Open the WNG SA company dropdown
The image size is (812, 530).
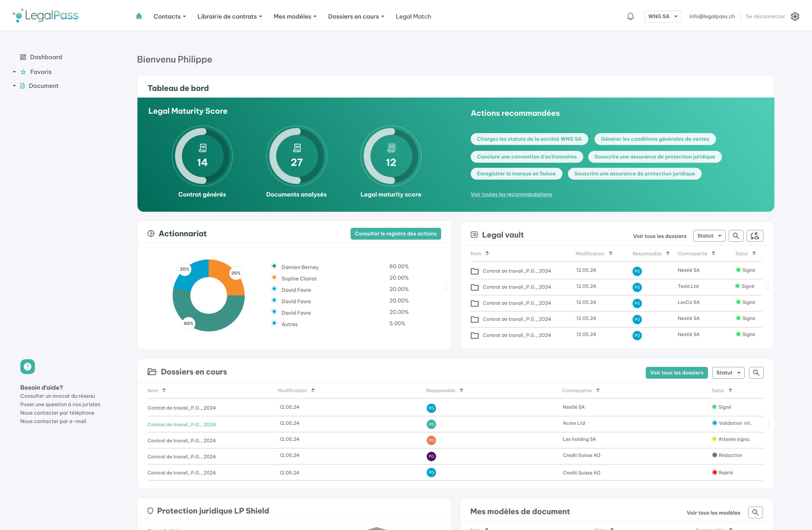(x=662, y=16)
